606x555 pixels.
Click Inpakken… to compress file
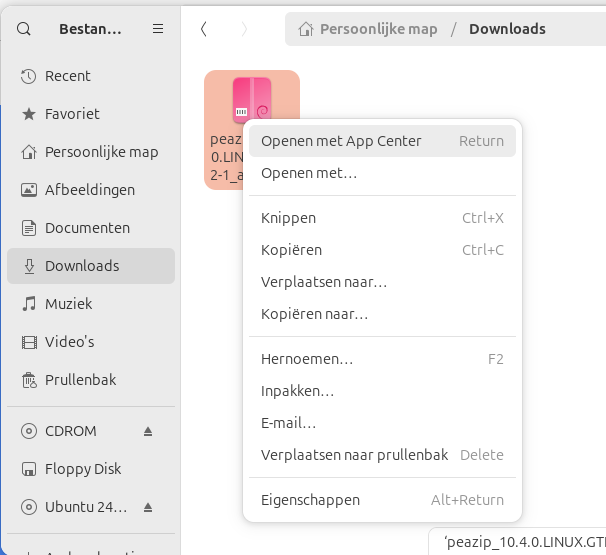[297, 391]
